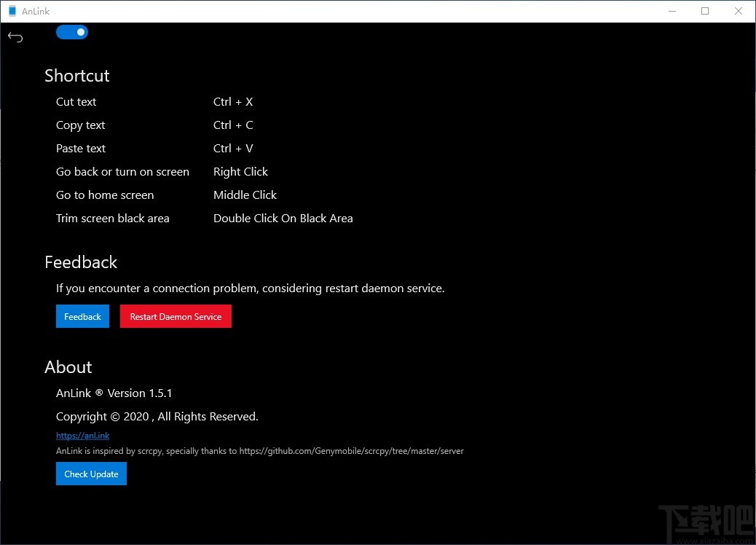Click the "Cut text" label
Image resolution: width=756 pixels, height=545 pixels.
[x=76, y=102]
